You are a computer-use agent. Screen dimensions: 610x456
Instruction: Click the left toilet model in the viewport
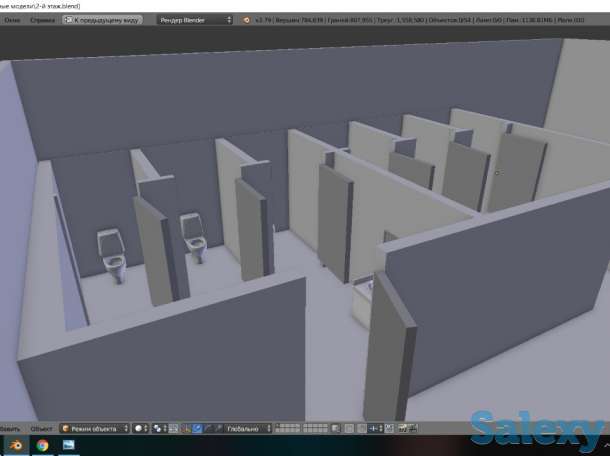point(110,251)
